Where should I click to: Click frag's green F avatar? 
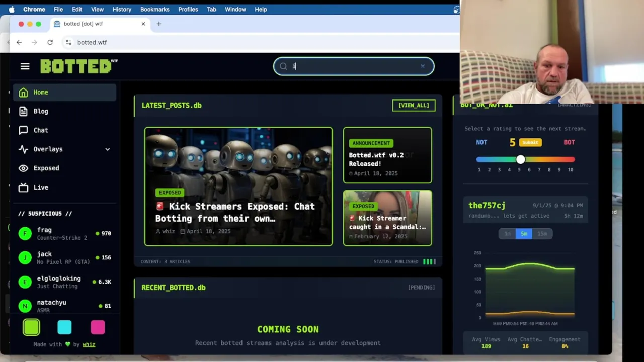tap(25, 233)
